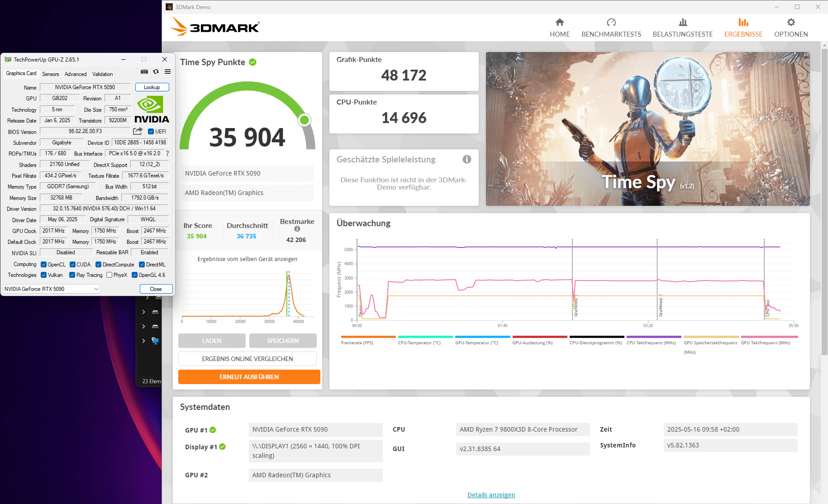The width and height of the screenshot is (828, 504).
Task: Click the GPU Name field in GPU-Z
Action: coord(85,87)
